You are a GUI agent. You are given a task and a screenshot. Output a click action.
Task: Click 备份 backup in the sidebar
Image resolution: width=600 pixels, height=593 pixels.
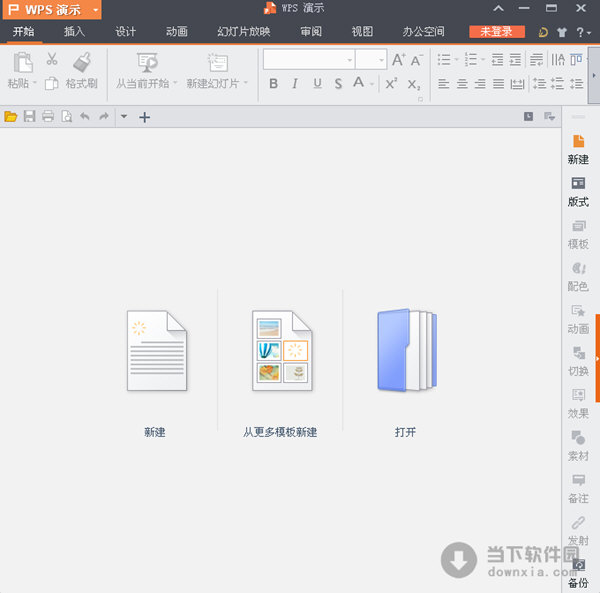[x=578, y=574]
